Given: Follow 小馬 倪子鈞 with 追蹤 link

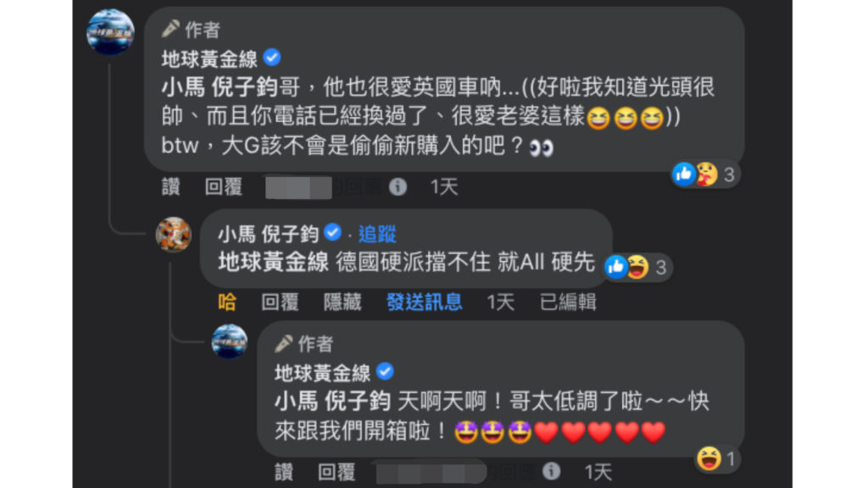Looking at the screenshot, I should [377, 234].
